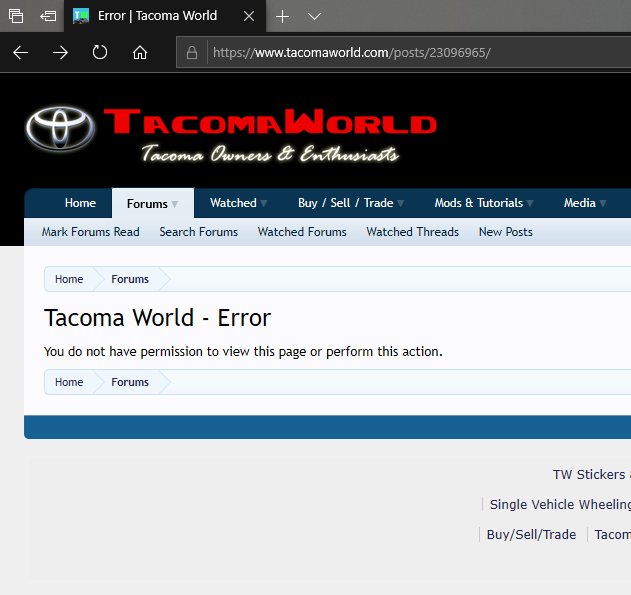Screen dimensions: 631x595
Task: Open the Forums navigation tab
Action: pyautogui.click(x=147, y=204)
